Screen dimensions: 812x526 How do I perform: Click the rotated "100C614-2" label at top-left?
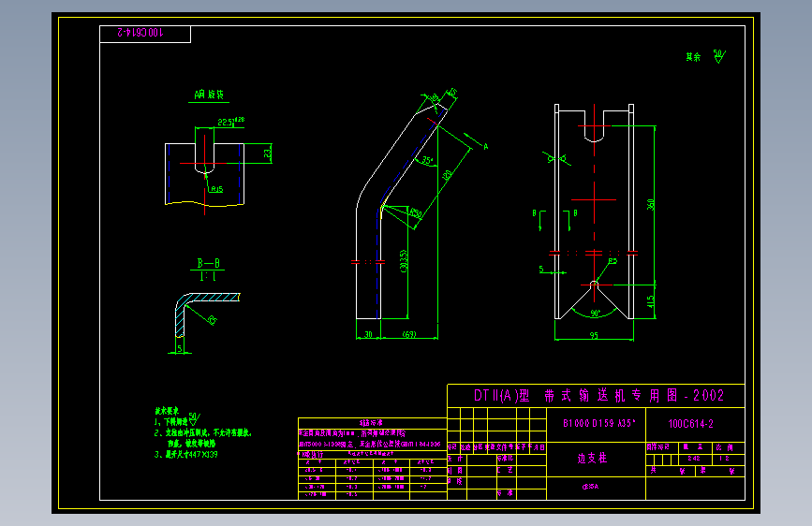pyautogui.click(x=140, y=33)
